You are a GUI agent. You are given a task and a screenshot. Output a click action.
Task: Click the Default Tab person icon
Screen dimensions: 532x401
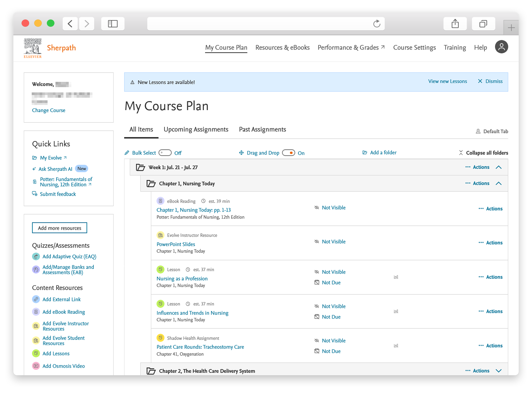click(478, 131)
